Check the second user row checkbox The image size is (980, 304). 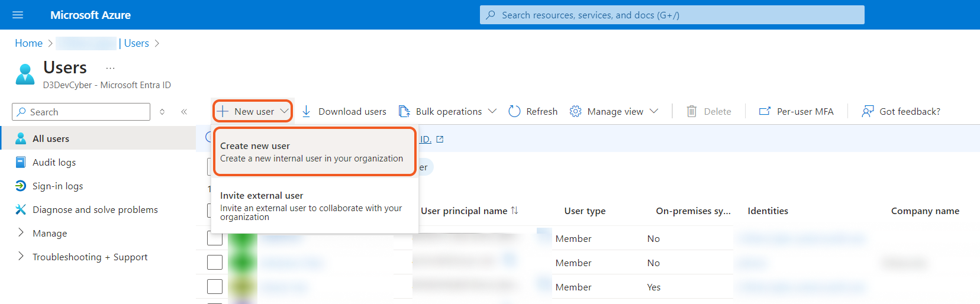215,263
